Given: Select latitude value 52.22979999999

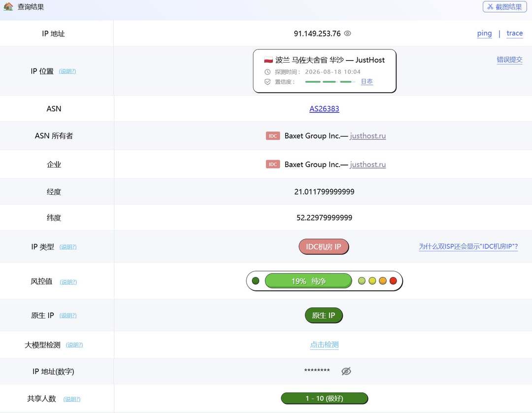Looking at the screenshot, I should click(x=324, y=217).
